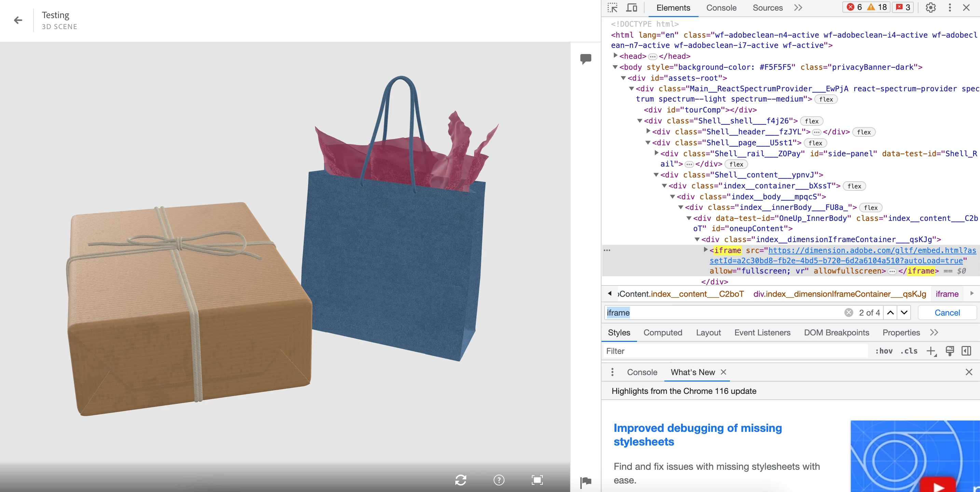Click the back arrow beside Testing
980x492 pixels.
pos(18,20)
